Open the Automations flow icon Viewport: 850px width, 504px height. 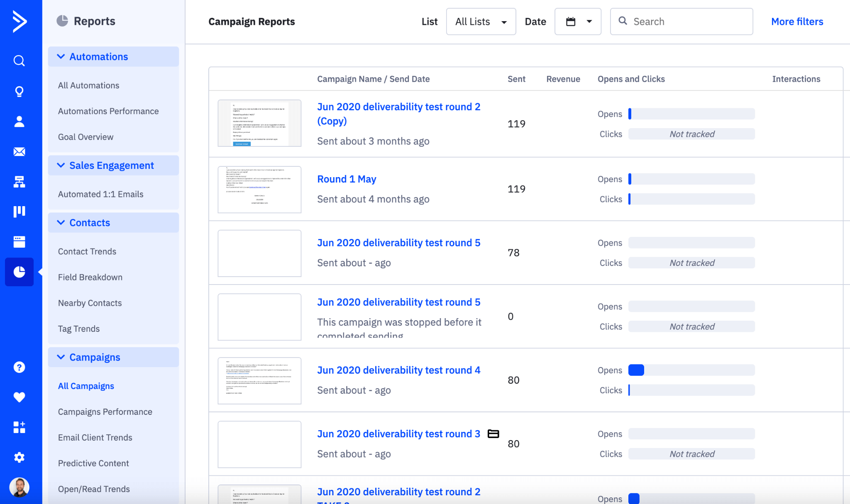19,182
